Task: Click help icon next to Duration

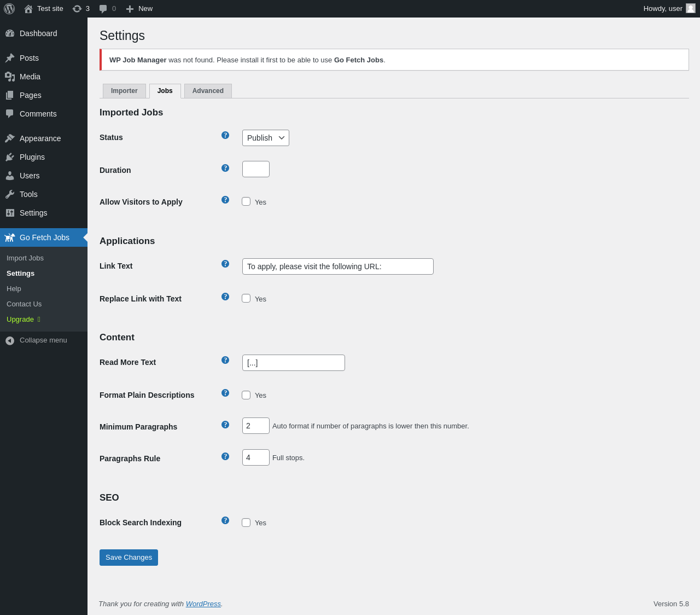Action: coord(225,168)
